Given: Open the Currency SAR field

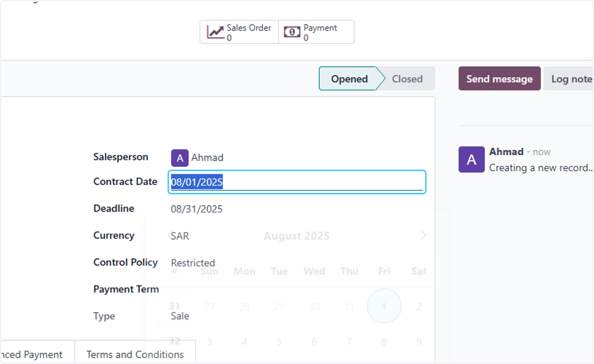Looking at the screenshot, I should coord(180,236).
